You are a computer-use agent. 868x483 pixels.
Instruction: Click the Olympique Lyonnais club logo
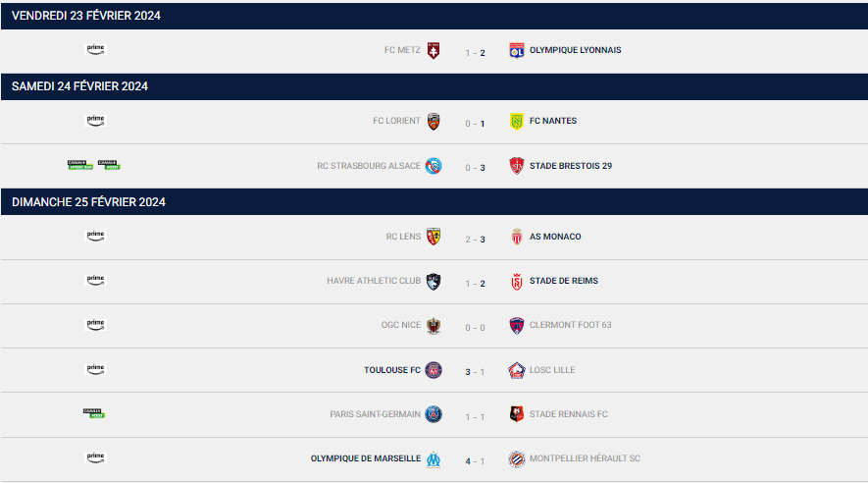point(517,50)
